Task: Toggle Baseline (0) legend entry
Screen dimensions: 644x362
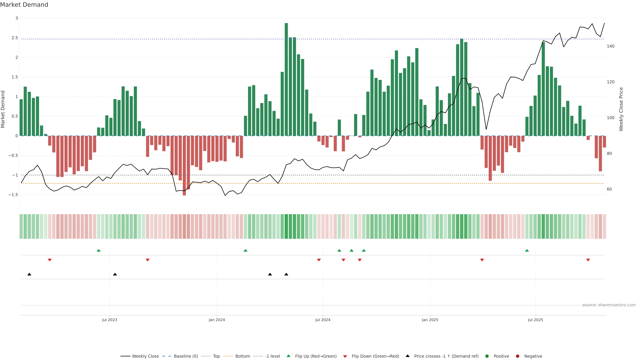Action: pos(186,356)
